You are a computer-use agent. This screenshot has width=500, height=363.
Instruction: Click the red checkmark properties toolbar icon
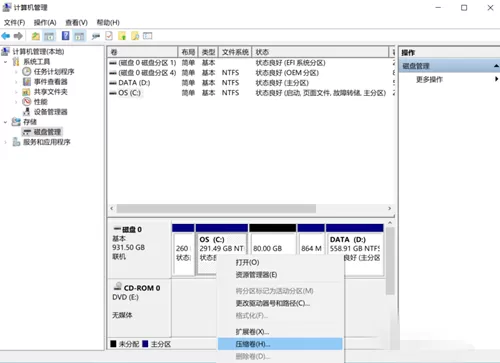tap(109, 36)
